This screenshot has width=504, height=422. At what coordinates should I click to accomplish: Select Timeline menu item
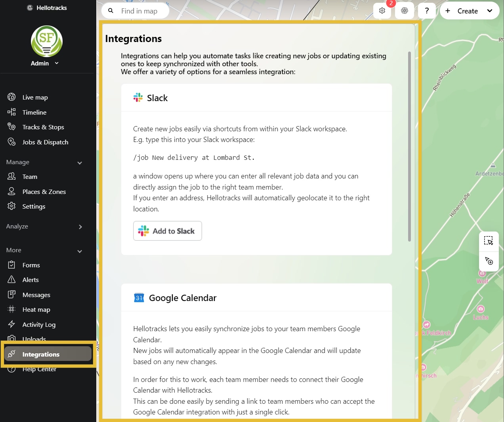click(x=34, y=112)
